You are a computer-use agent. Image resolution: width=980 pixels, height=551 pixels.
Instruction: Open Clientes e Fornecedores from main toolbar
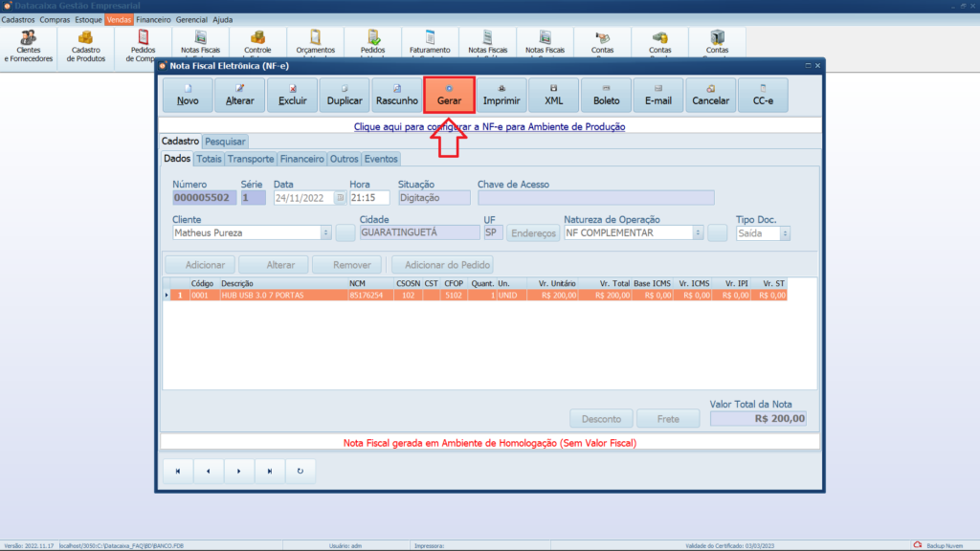coord(29,47)
